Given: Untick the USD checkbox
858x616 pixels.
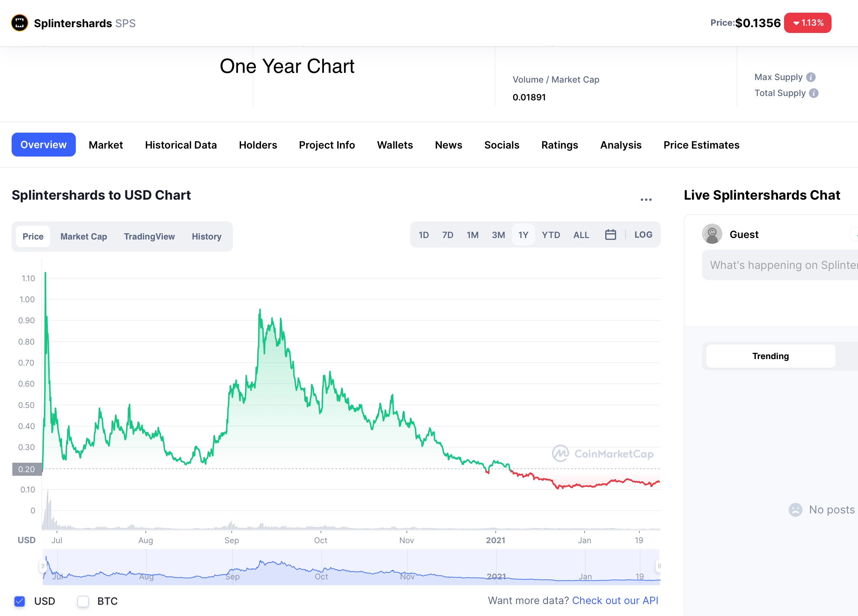Looking at the screenshot, I should tap(20, 601).
